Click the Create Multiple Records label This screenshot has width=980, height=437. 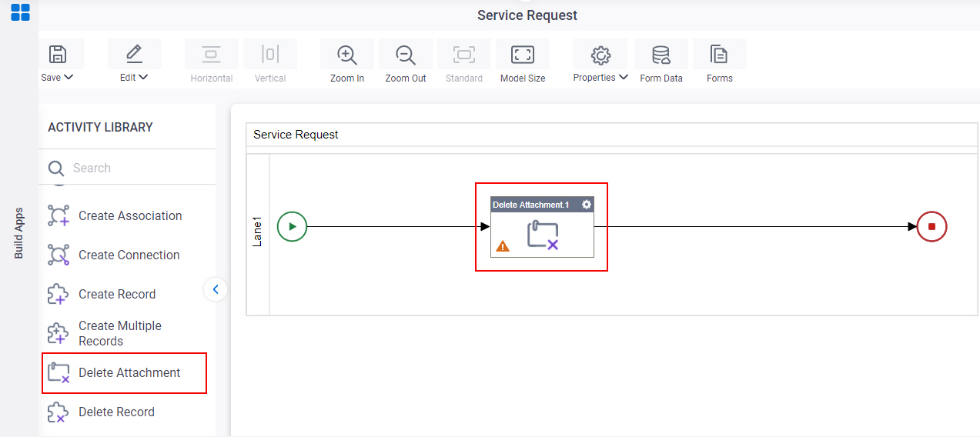[120, 333]
